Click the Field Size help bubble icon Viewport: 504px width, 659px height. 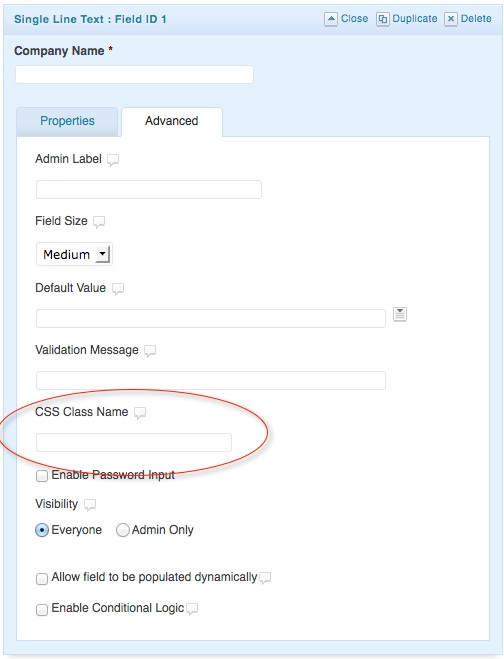[99, 221]
